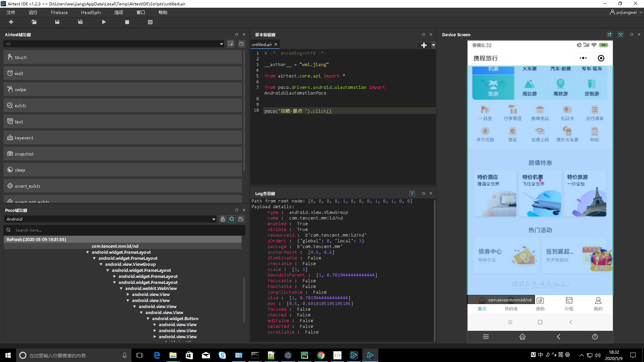Click the Poco 'Search here...' field
Image resolution: width=644 pixels, height=362 pixels.
pyautogui.click(x=124, y=230)
